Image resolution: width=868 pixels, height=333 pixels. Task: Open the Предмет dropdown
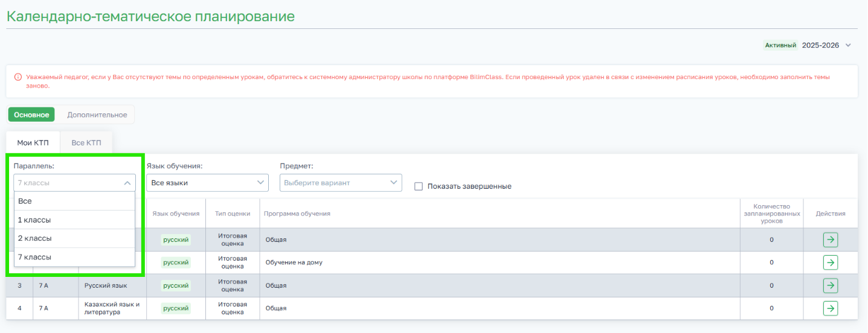(341, 183)
